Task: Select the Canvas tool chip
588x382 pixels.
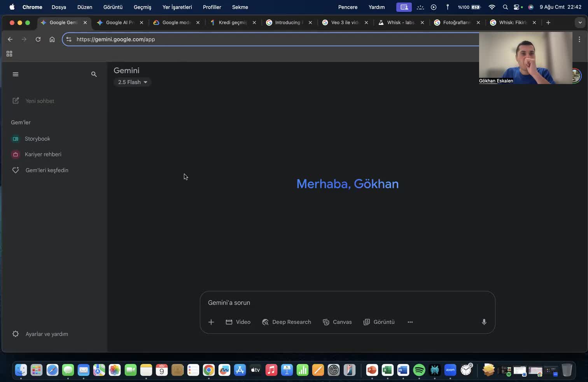Action: tap(337, 322)
